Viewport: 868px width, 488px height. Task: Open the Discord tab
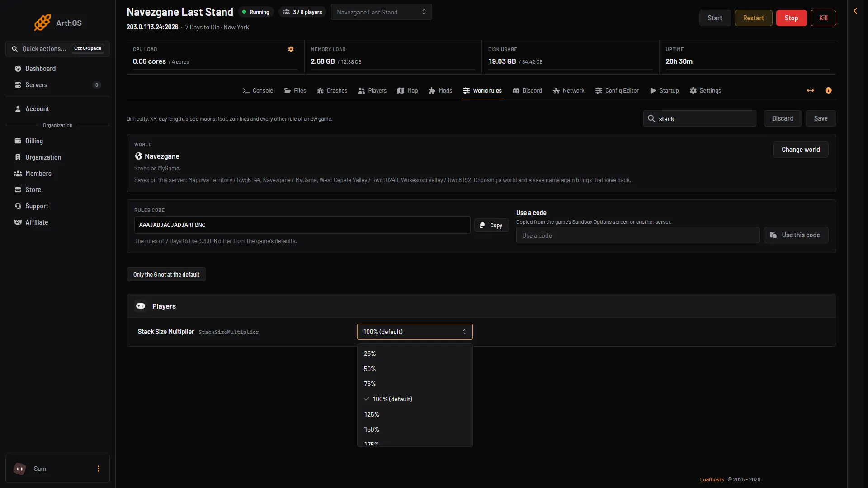527,90
